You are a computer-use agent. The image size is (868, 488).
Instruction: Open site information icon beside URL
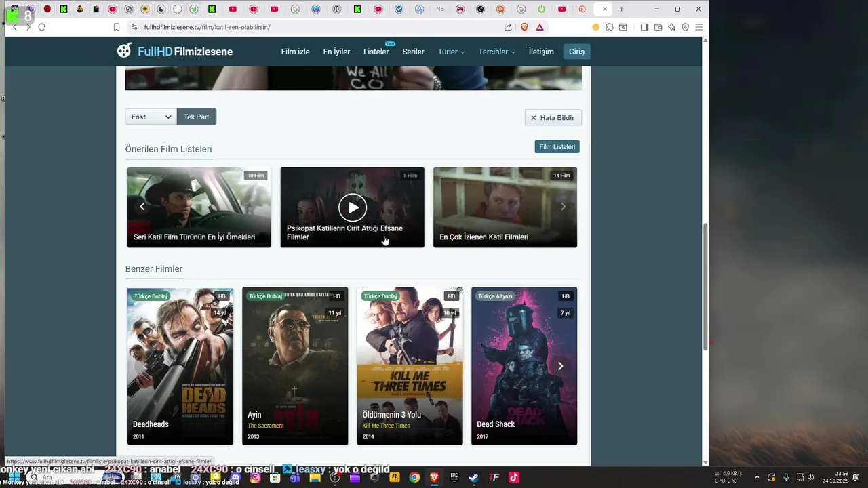[134, 27]
